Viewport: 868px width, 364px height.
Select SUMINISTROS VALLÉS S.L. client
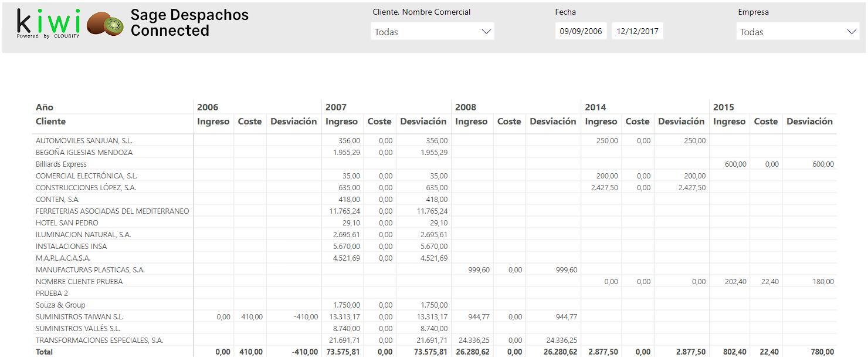78,329
